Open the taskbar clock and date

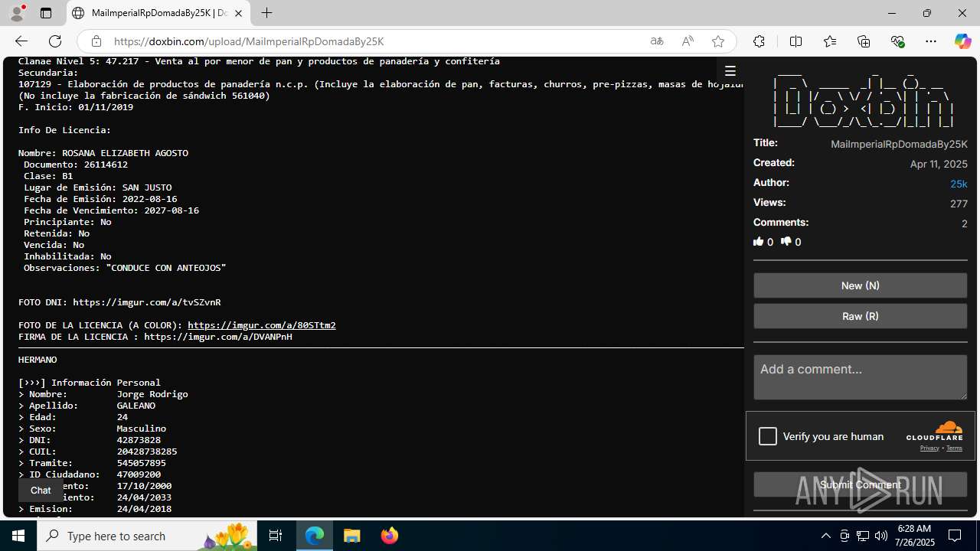pos(916,536)
